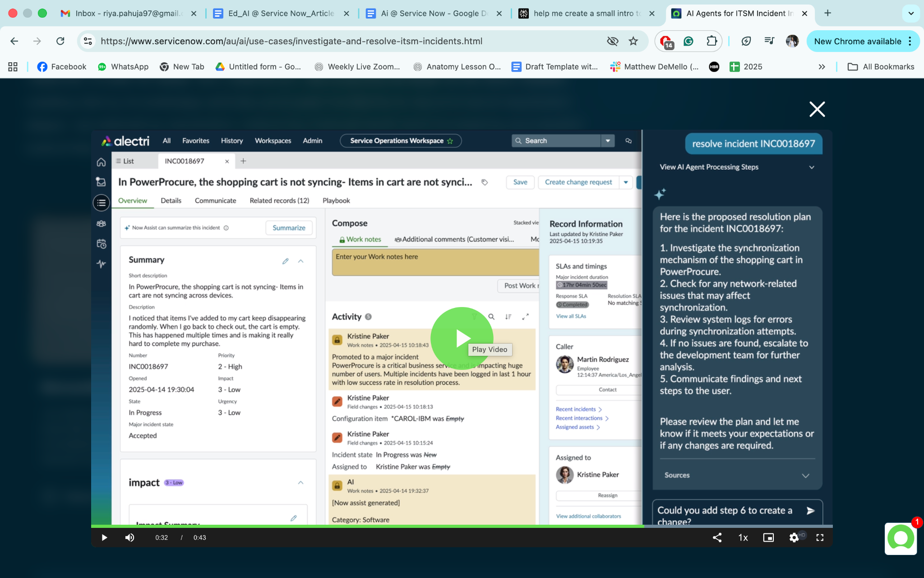Open the HBR bookmark icon
Viewport: 924px width, 578px height.
coord(714,67)
